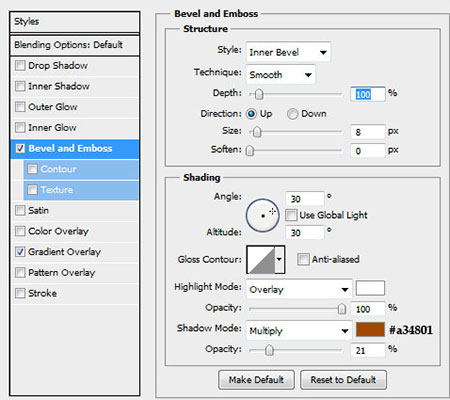Open the Highlight Mode dropdown showing Overlay

pyautogui.click(x=299, y=289)
